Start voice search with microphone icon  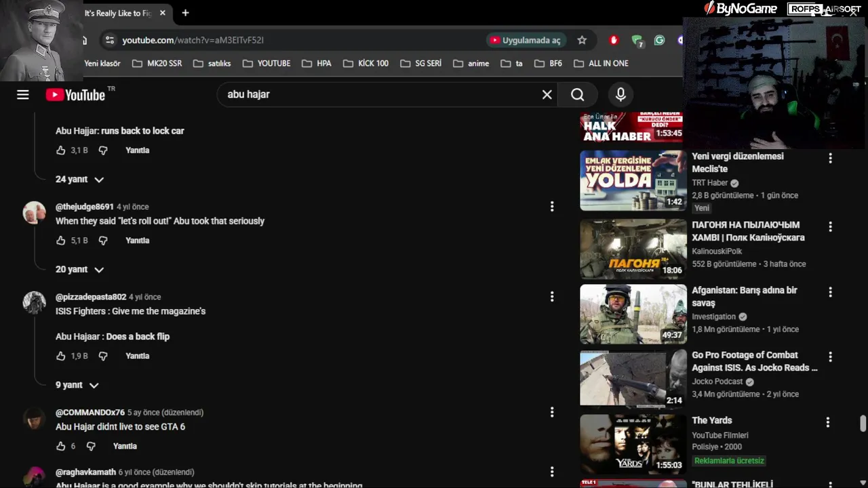point(620,95)
